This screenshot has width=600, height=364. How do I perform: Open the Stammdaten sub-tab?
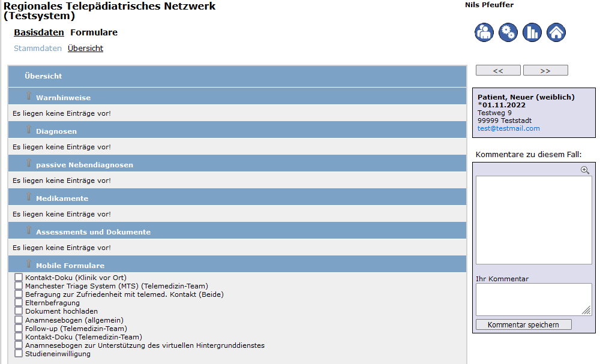pyautogui.click(x=37, y=48)
